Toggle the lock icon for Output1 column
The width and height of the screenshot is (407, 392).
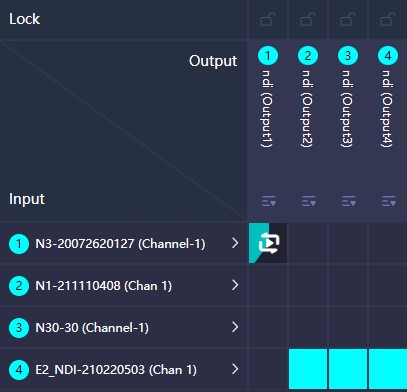[268, 19]
